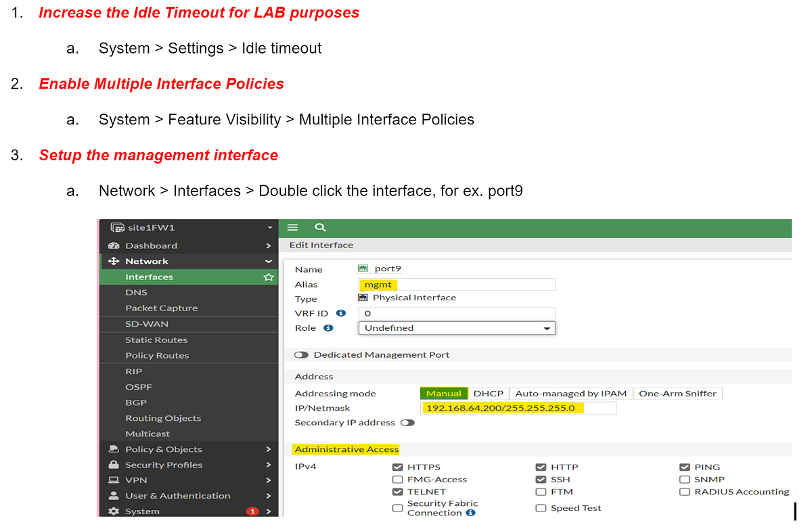This screenshot has height=529, width=812.
Task: Open the DNS menu item
Action: click(x=189, y=292)
